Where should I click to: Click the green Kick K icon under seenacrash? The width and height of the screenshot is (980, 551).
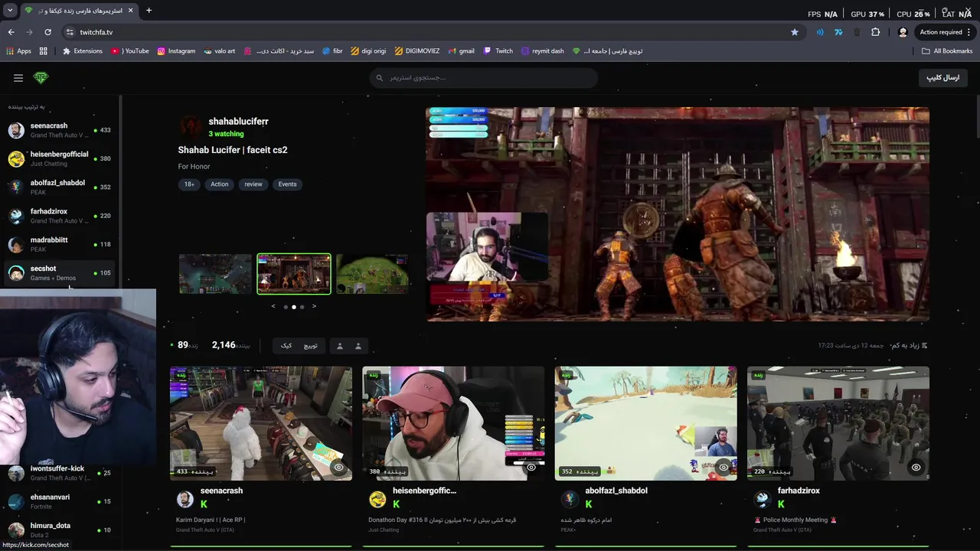(x=204, y=504)
